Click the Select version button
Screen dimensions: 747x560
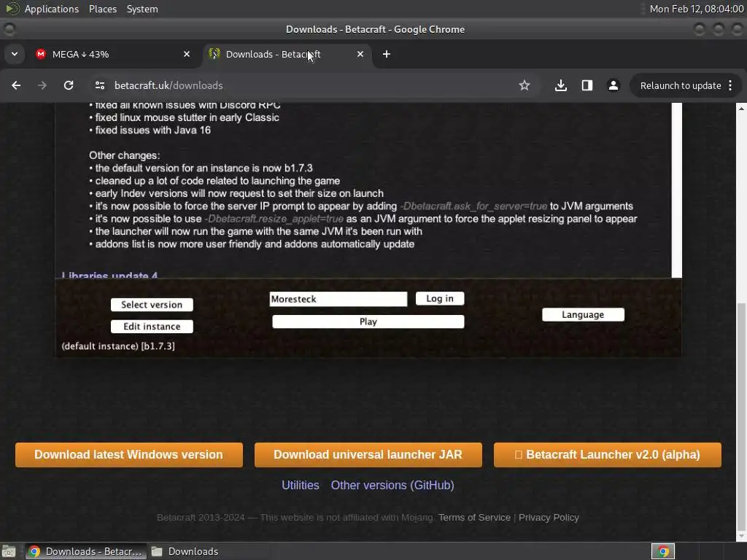[152, 305]
